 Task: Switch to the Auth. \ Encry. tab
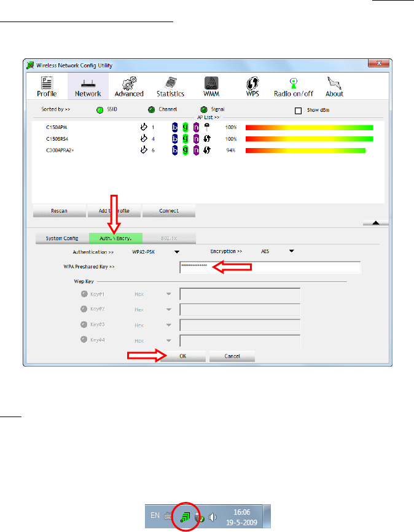[x=115, y=238]
